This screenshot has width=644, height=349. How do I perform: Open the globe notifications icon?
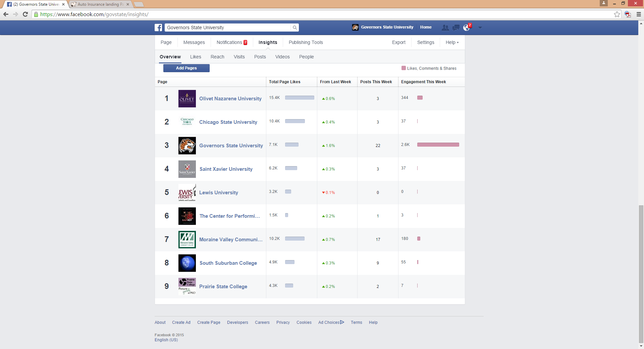(x=467, y=28)
